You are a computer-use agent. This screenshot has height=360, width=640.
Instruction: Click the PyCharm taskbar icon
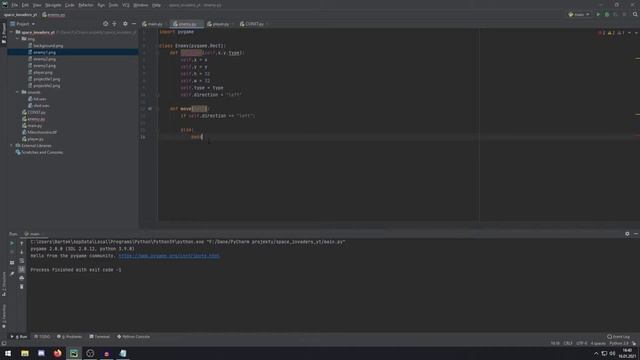click(x=74, y=353)
